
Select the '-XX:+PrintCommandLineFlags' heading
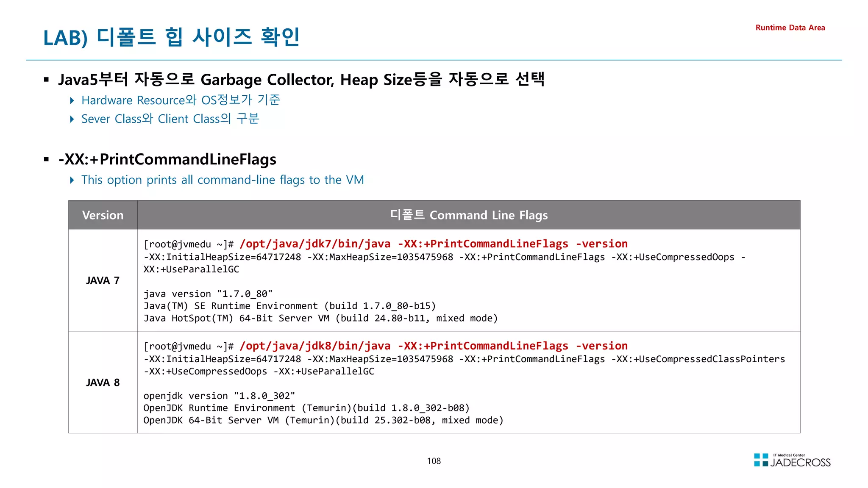pyautogui.click(x=167, y=159)
